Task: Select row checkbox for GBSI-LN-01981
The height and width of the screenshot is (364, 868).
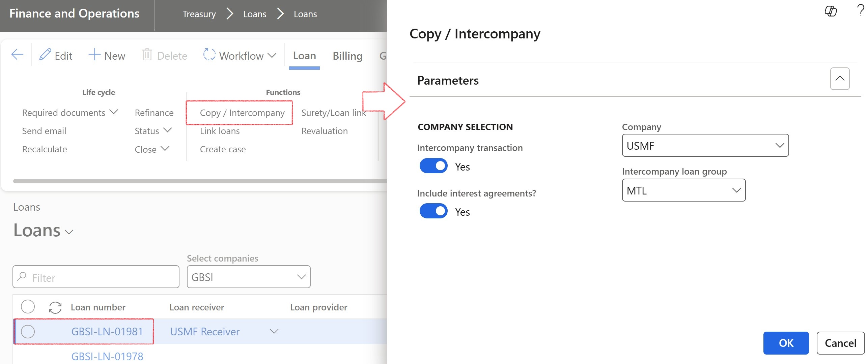Action: pyautogui.click(x=28, y=332)
